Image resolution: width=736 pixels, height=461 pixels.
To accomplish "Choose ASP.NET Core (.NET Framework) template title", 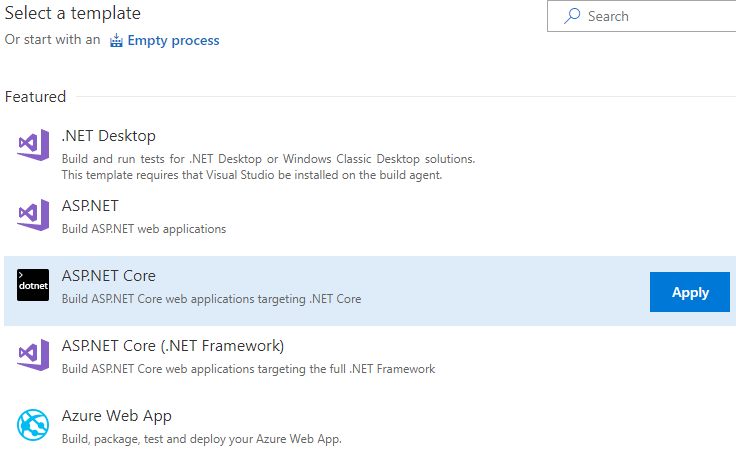I will pos(172,346).
